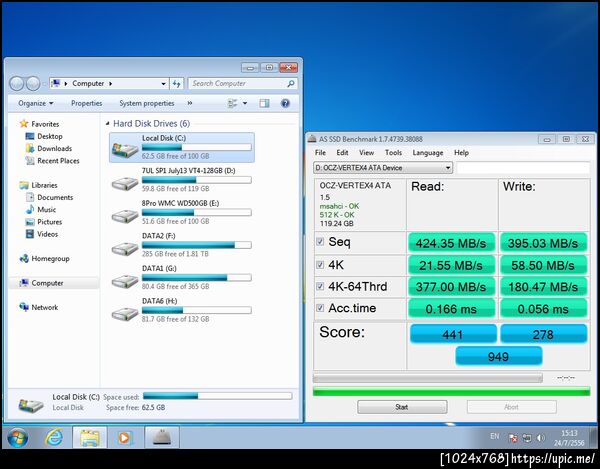This screenshot has height=469, width=600.
Task: Click the refresh address bar icon
Action: tap(176, 83)
